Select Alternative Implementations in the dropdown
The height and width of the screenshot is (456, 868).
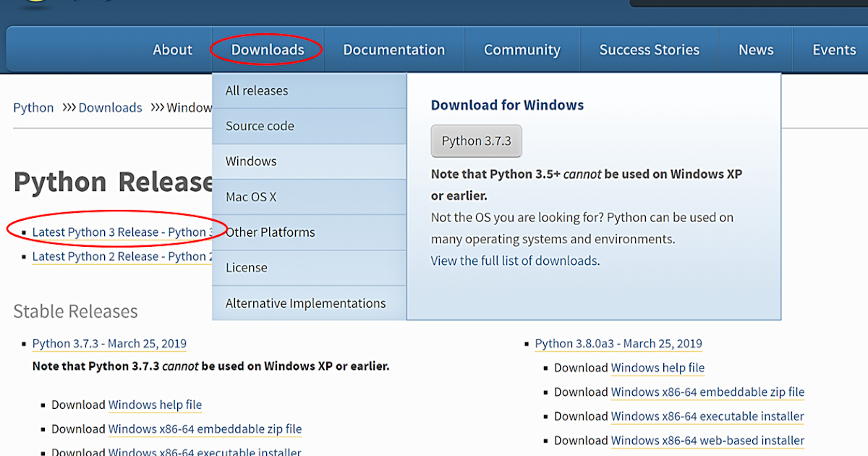click(305, 303)
